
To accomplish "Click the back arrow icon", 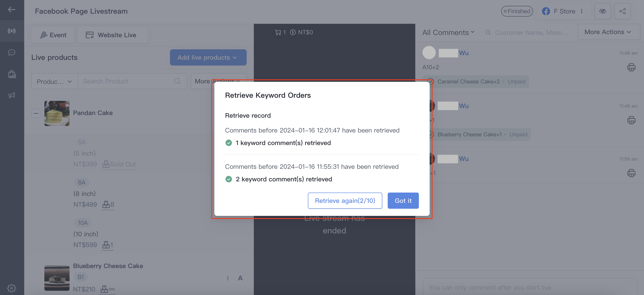I will click(11, 10).
